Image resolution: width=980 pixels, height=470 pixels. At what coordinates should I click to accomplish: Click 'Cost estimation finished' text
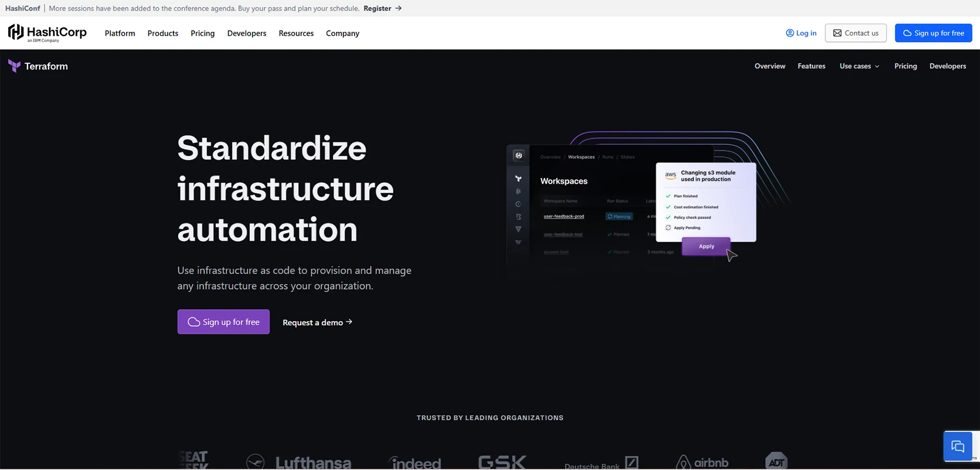696,207
